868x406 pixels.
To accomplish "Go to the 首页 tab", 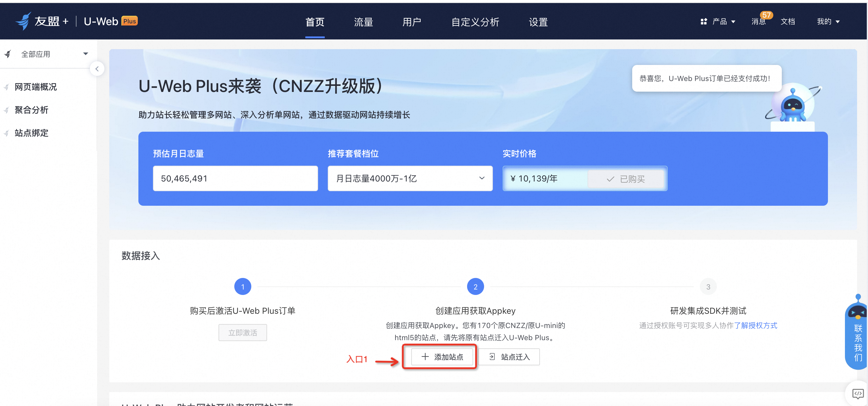I will 315,22.
